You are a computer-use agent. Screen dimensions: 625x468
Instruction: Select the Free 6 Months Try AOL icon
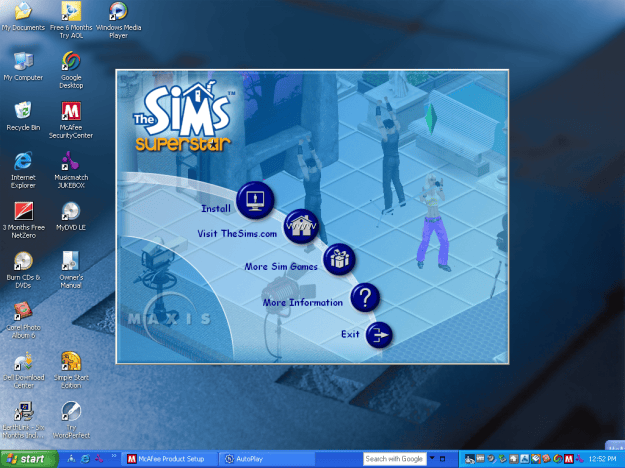(x=71, y=20)
